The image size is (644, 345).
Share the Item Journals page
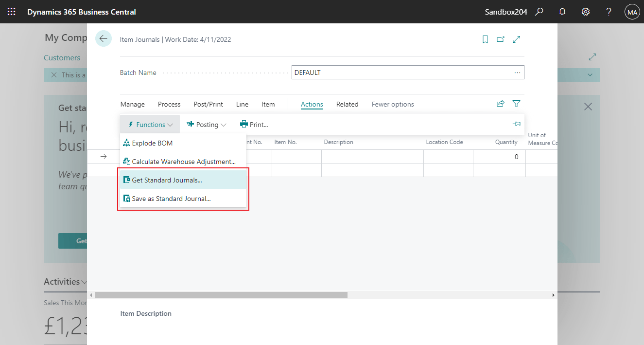pyautogui.click(x=500, y=103)
